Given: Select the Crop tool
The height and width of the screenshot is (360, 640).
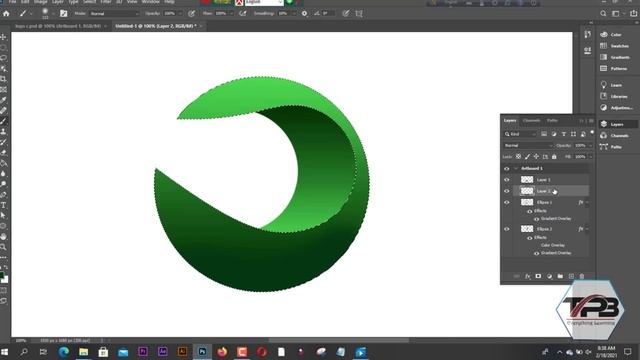Looking at the screenshot, I should coord(3,79).
